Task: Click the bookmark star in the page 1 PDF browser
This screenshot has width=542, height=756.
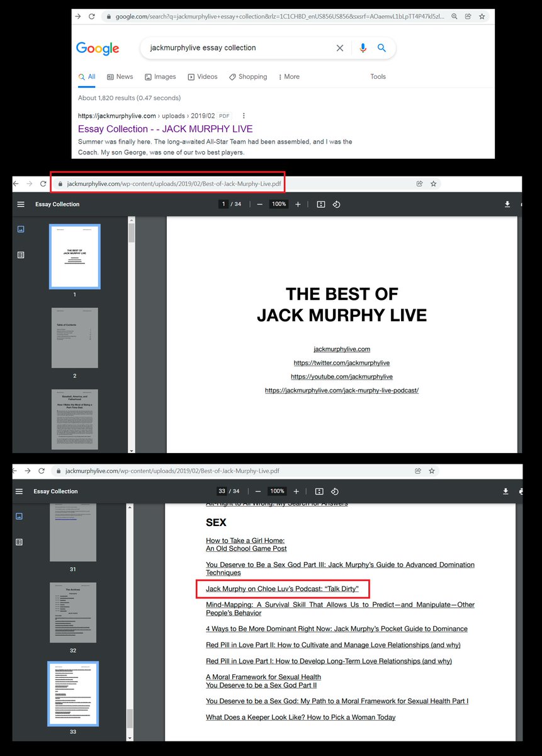Action: pyautogui.click(x=433, y=184)
